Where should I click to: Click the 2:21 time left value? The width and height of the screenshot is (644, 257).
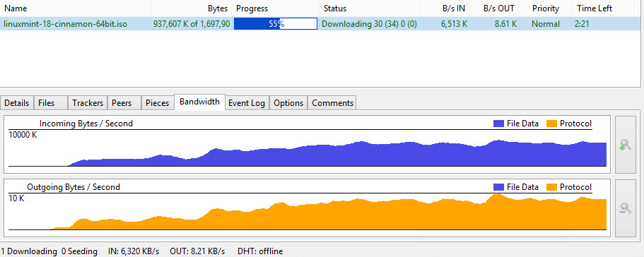click(582, 24)
